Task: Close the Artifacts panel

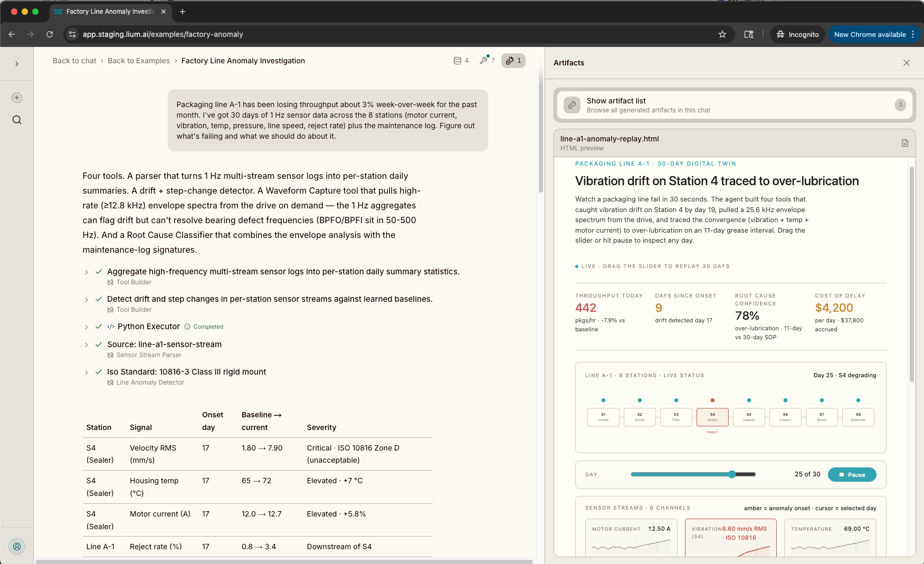Action: point(907,63)
